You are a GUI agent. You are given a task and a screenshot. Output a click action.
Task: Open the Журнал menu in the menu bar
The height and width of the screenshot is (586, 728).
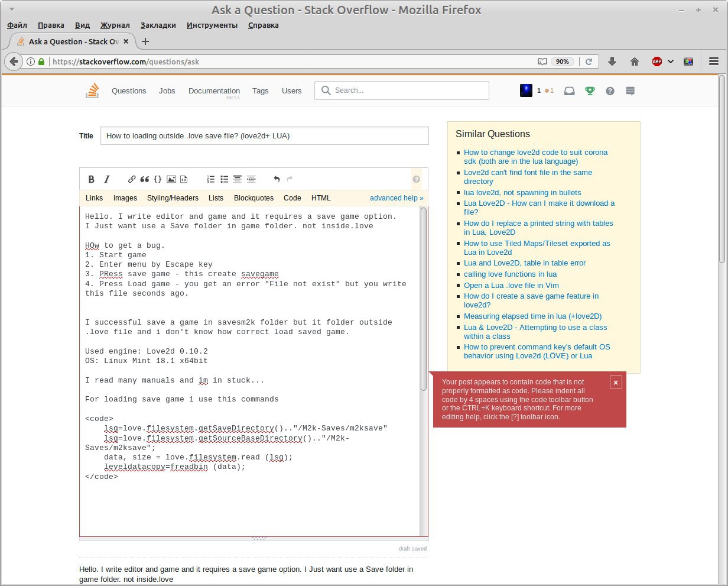tap(115, 25)
